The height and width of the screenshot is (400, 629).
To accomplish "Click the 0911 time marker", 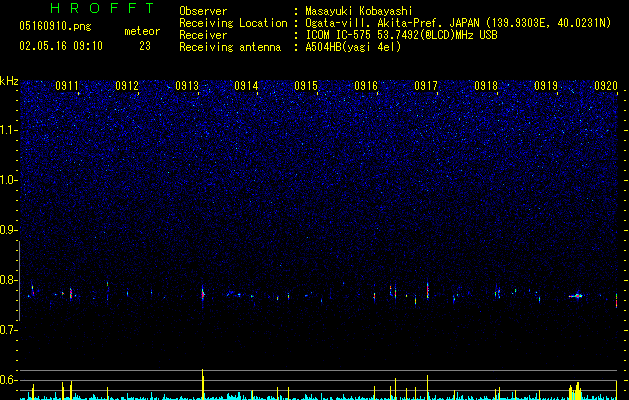I will 67,86.
